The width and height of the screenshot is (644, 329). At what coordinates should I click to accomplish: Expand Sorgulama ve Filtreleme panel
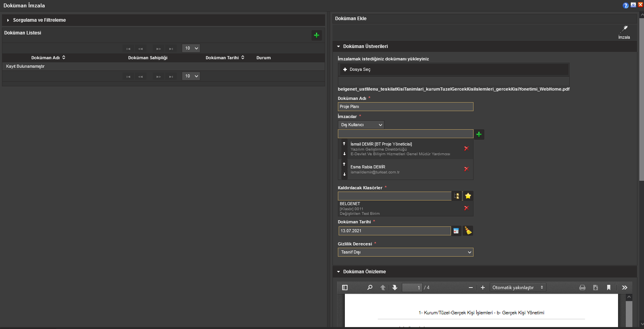pos(39,20)
